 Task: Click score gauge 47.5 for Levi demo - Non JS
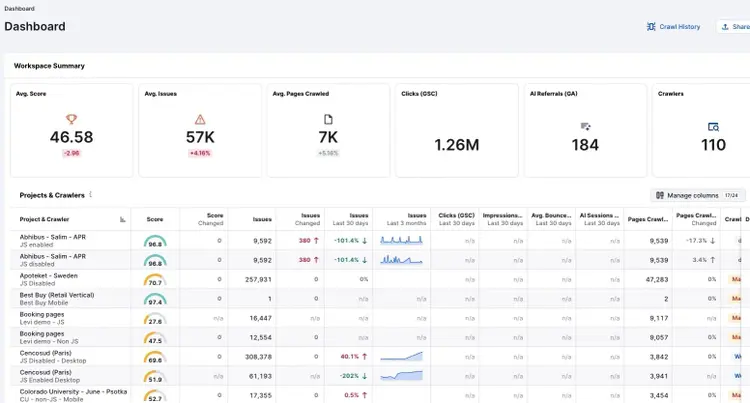(x=155, y=338)
